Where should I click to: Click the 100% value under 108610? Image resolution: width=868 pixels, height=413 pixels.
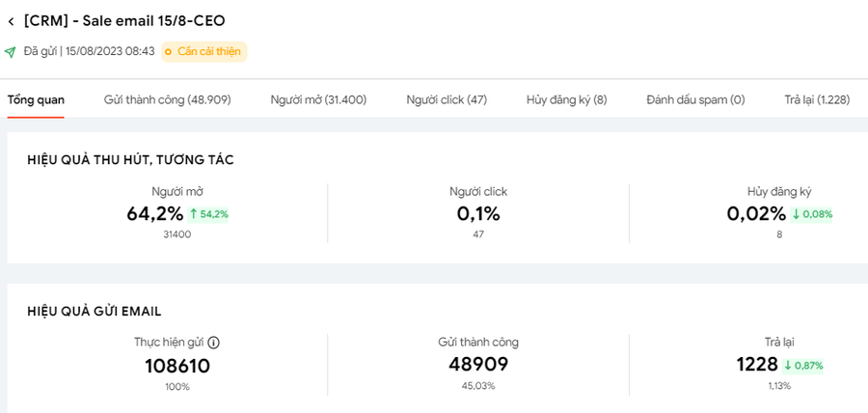177,386
